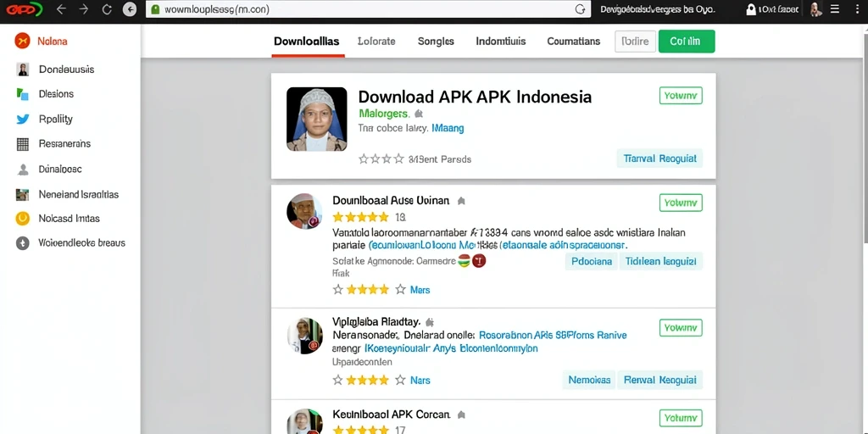Viewport: 868px width, 434px height.
Task: Click the main app thumbnail image
Action: click(x=317, y=119)
